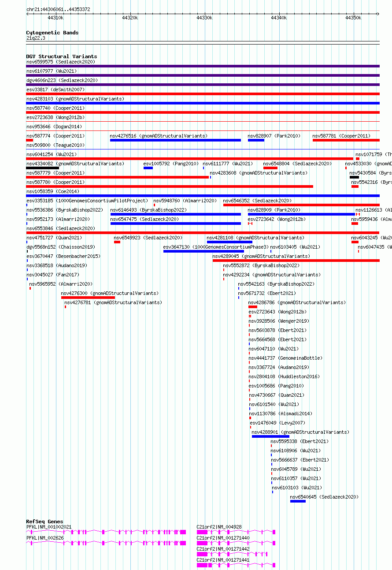Select the 44310k ruler tick label

[55, 18]
